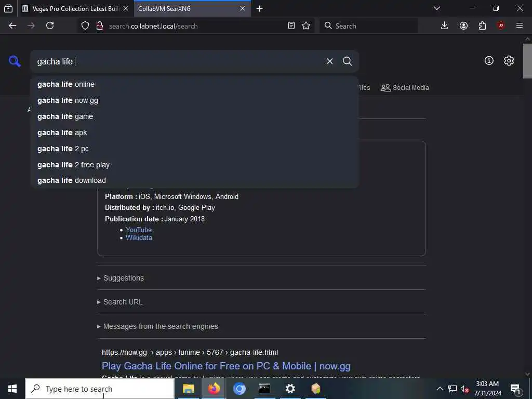Image resolution: width=532 pixels, height=399 pixels.
Task: Click Firefox taskbar icon
Action: (214, 389)
